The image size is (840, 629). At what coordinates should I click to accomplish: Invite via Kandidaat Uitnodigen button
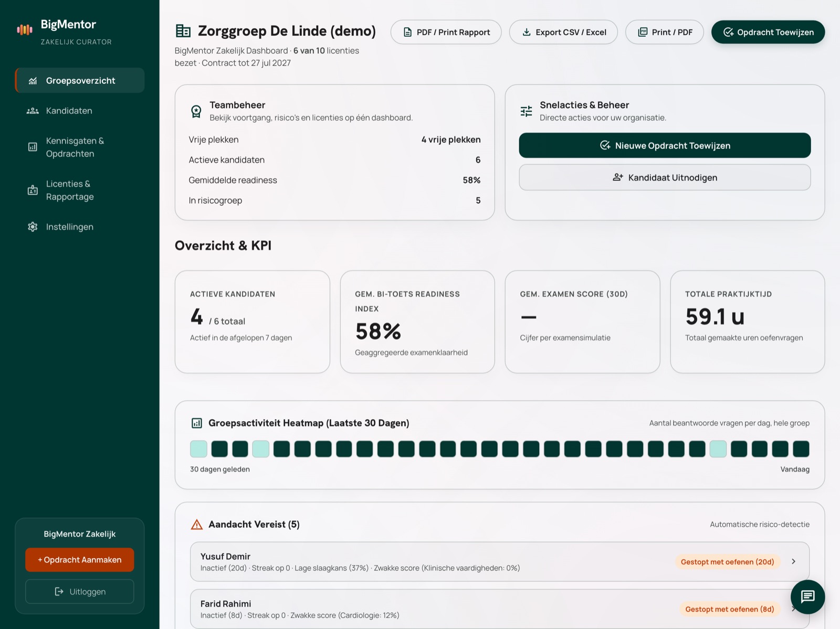coord(665,177)
